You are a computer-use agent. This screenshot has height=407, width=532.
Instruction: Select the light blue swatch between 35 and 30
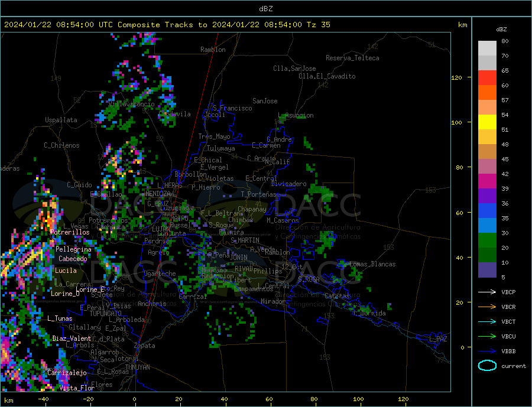click(x=487, y=226)
